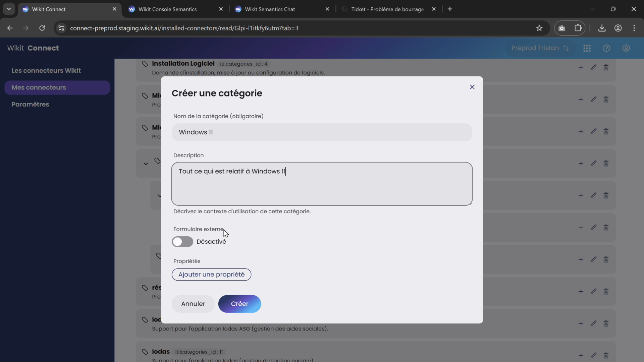Screen dimensions: 644x362
Task: Open the browser tab search dropdown
Action: coord(9,9)
